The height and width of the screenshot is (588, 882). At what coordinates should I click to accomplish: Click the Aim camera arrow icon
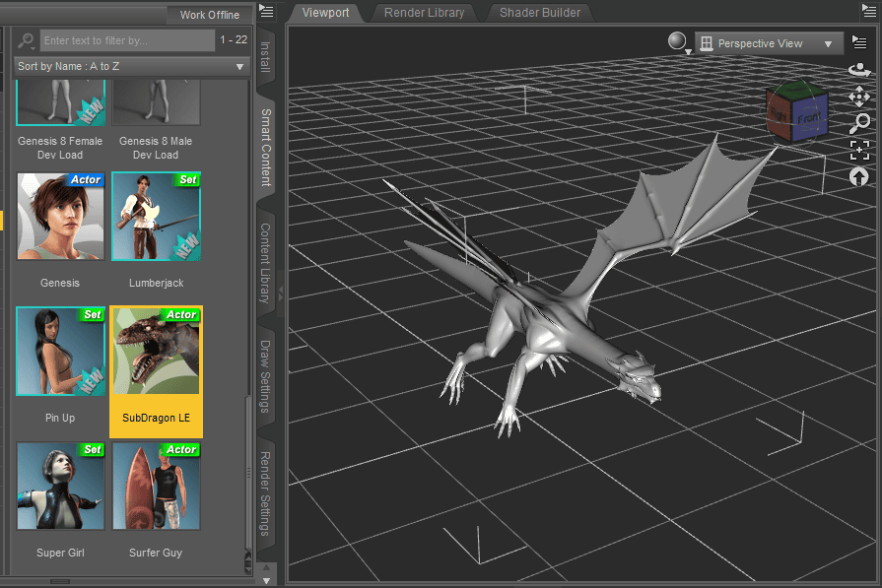click(x=859, y=177)
